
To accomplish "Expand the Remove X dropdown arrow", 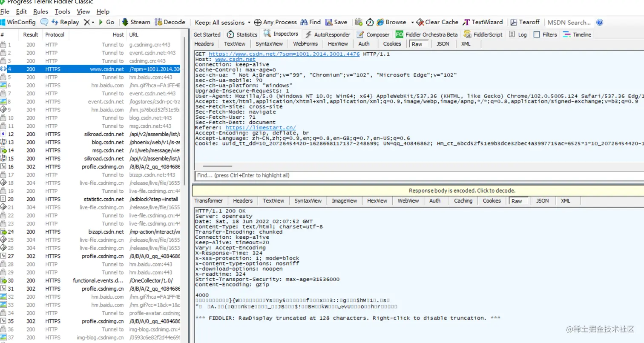I will (x=93, y=22).
